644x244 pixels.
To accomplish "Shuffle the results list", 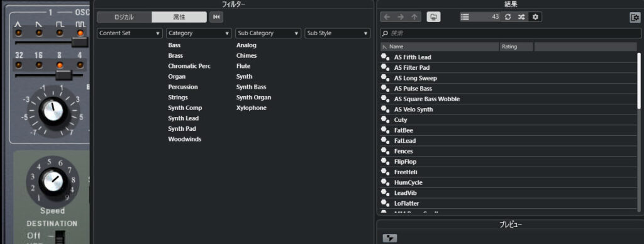I will point(521,17).
